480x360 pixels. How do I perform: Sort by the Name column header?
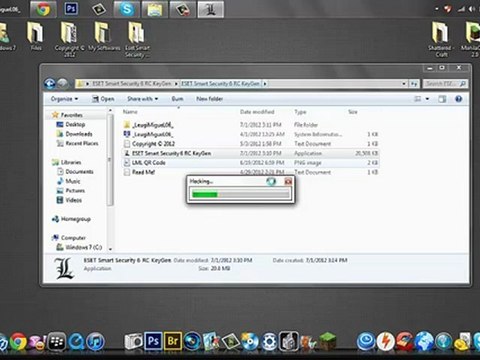[x=130, y=112]
